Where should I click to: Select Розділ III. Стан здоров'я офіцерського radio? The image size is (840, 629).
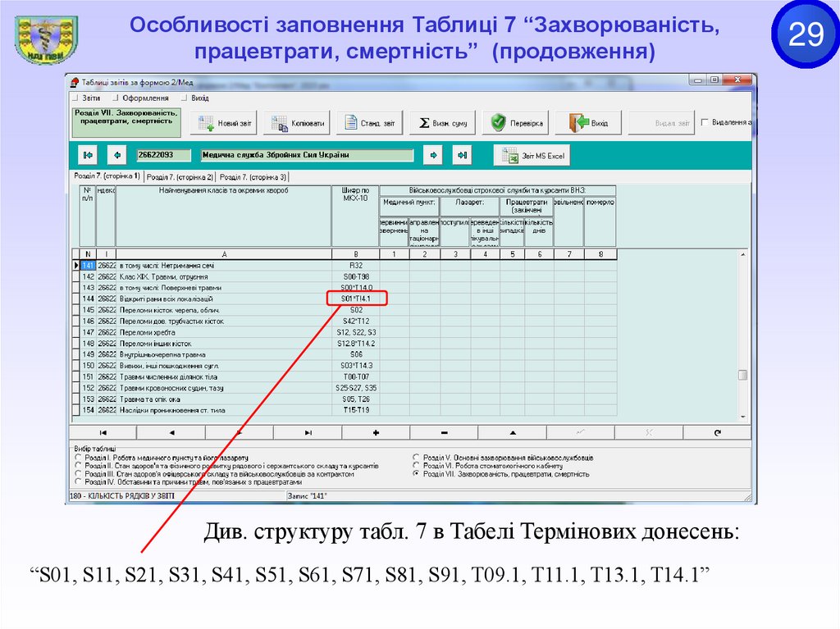click(78, 474)
